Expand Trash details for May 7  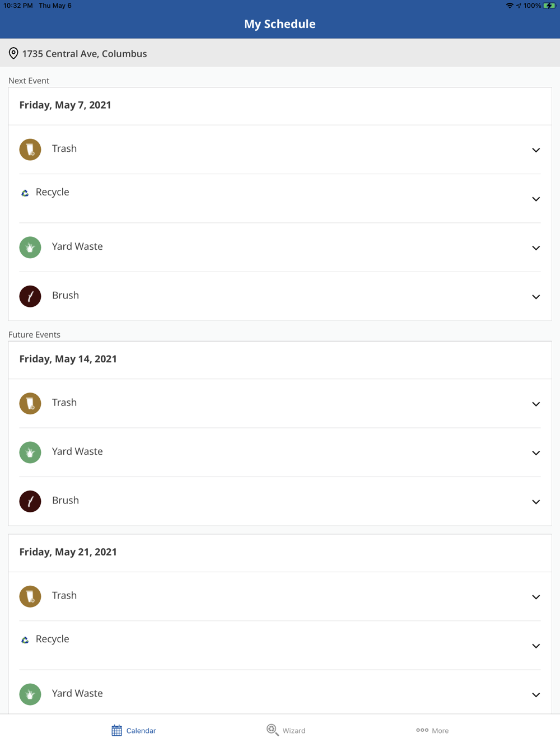point(536,150)
